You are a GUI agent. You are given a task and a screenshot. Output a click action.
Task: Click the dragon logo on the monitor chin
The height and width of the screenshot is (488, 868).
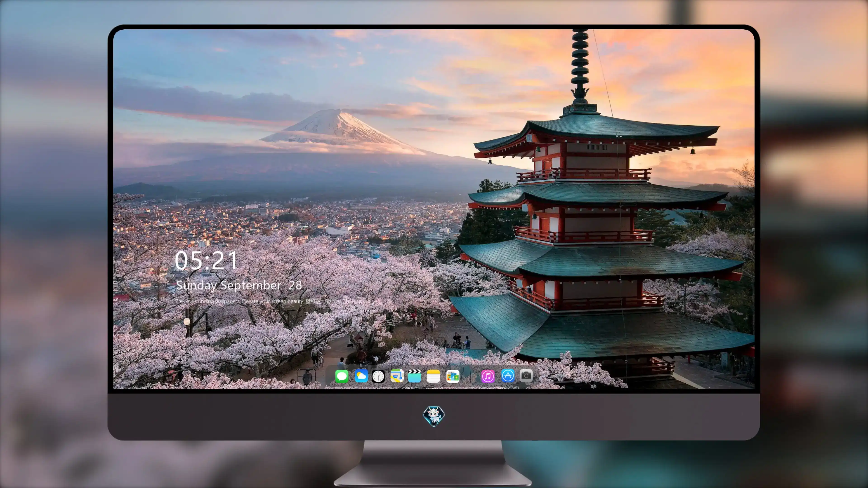coord(434,416)
